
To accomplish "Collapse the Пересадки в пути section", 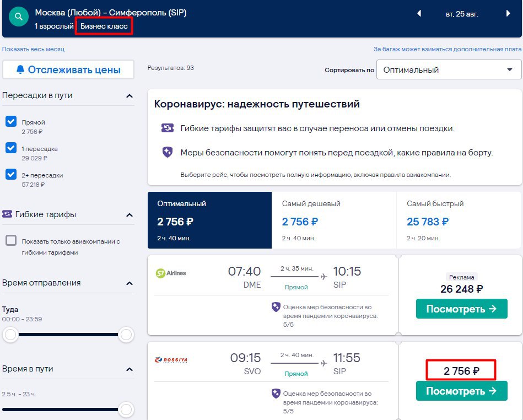I will [130, 96].
